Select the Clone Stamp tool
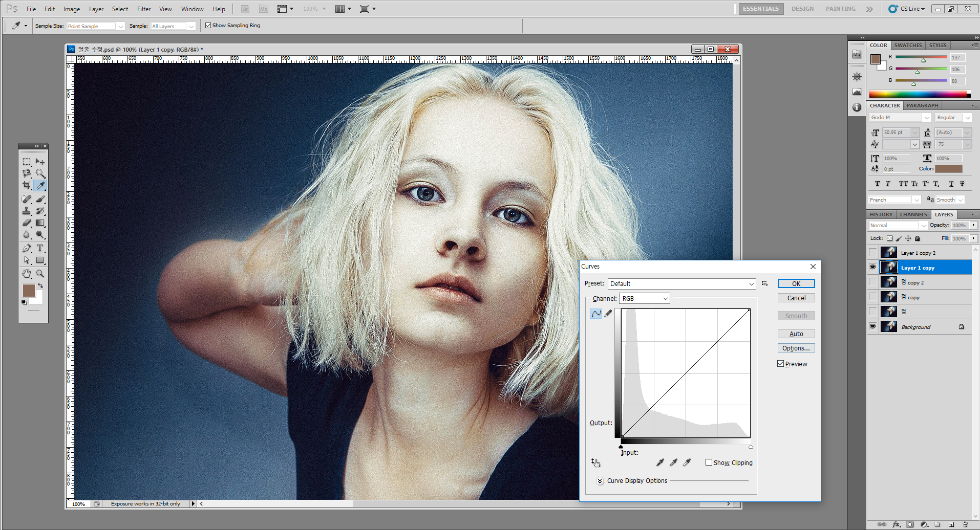Viewport: 980px width, 530px height. click(x=27, y=211)
